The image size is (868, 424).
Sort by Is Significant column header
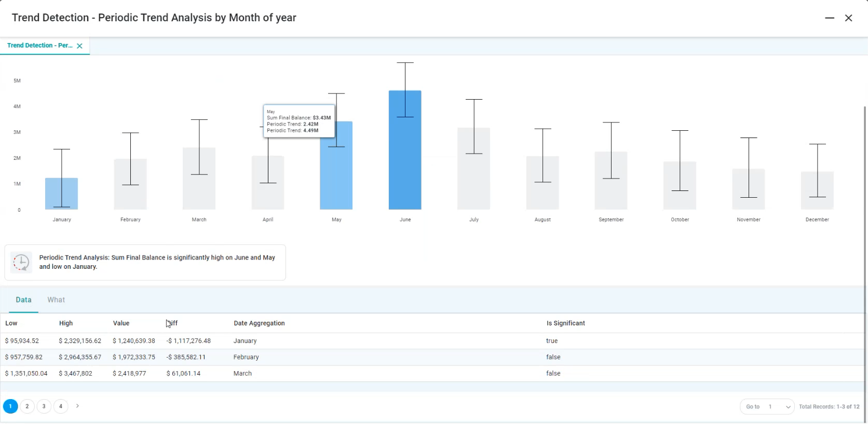(x=565, y=323)
